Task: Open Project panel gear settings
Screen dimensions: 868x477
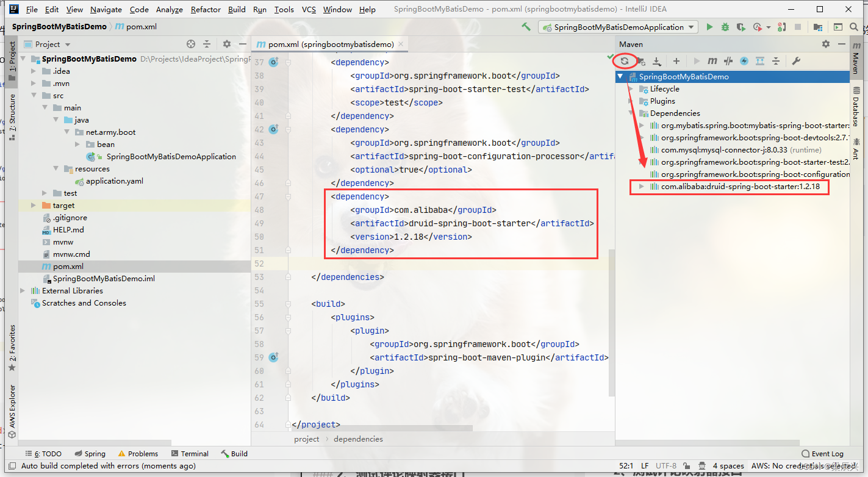Action: click(x=227, y=44)
